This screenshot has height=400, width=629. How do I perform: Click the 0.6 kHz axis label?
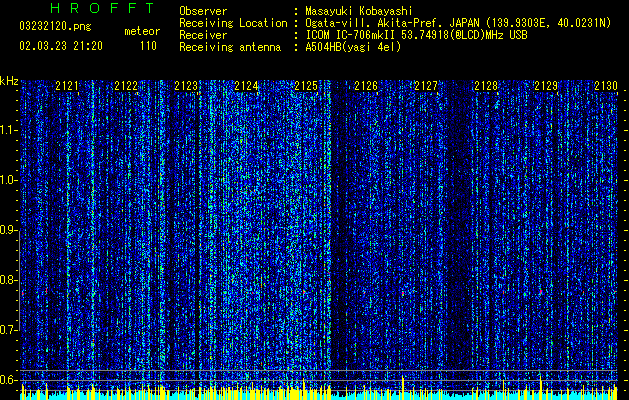coord(9,380)
